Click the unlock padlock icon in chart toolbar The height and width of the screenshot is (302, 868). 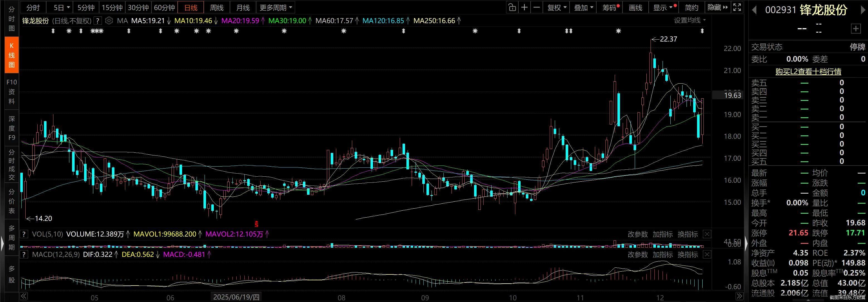pyautogui.click(x=512, y=8)
